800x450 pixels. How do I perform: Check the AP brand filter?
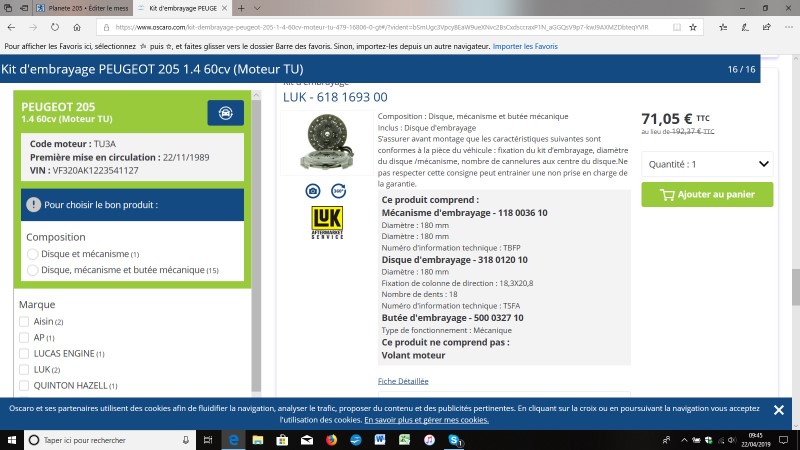click(24, 337)
